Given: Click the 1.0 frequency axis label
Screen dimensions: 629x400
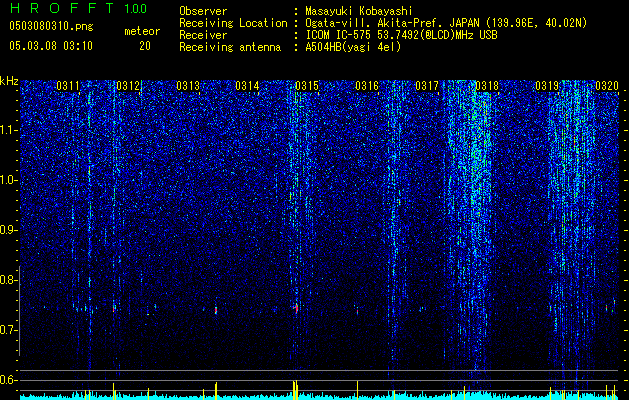Looking at the screenshot, I should [8, 180].
